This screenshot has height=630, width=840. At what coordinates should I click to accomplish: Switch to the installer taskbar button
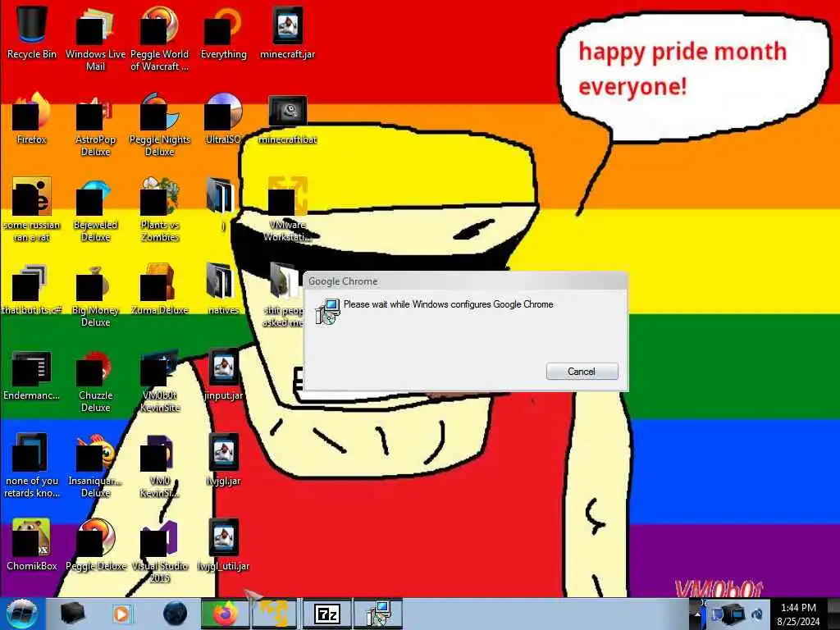378,614
